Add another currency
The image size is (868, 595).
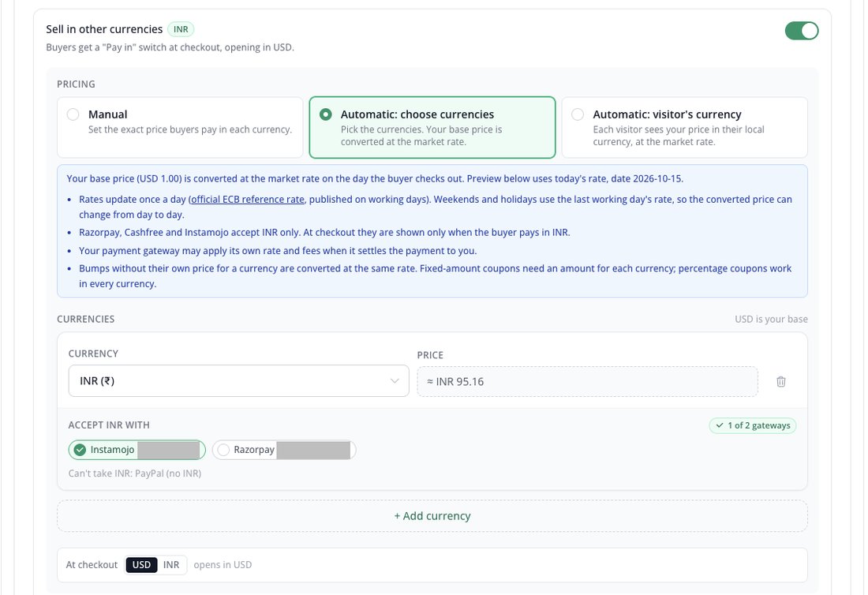432,516
